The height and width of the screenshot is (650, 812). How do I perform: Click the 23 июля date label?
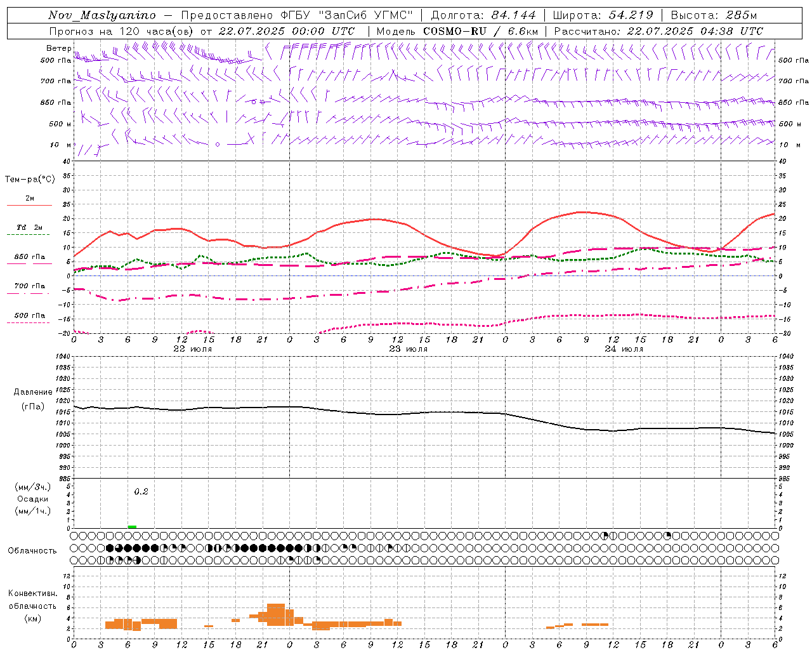click(408, 349)
